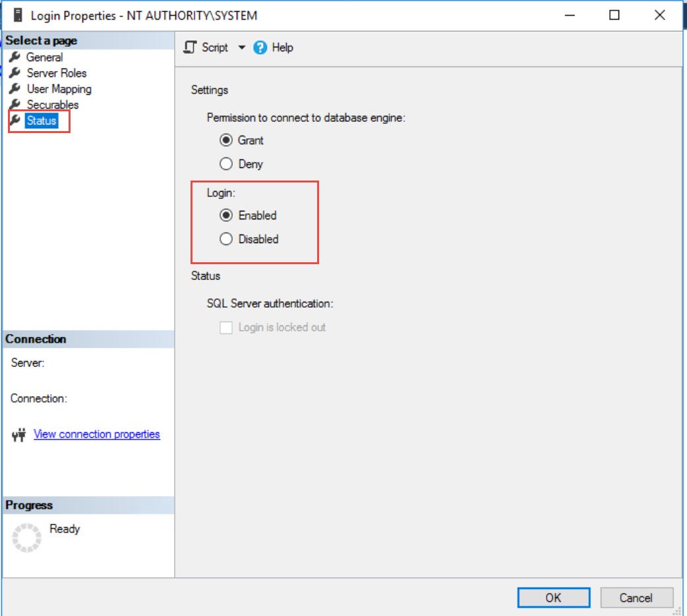The width and height of the screenshot is (687, 616).
Task: Click the 'Connection:' label
Action: (38, 399)
